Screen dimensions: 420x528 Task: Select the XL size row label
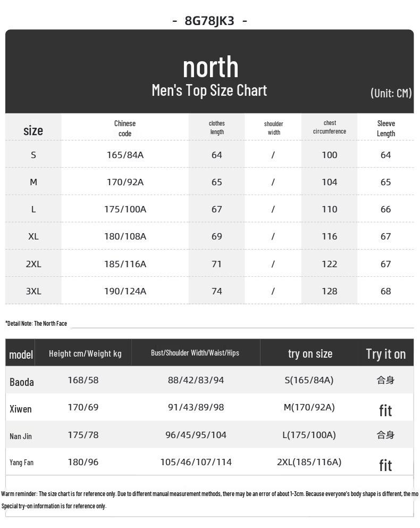33,236
